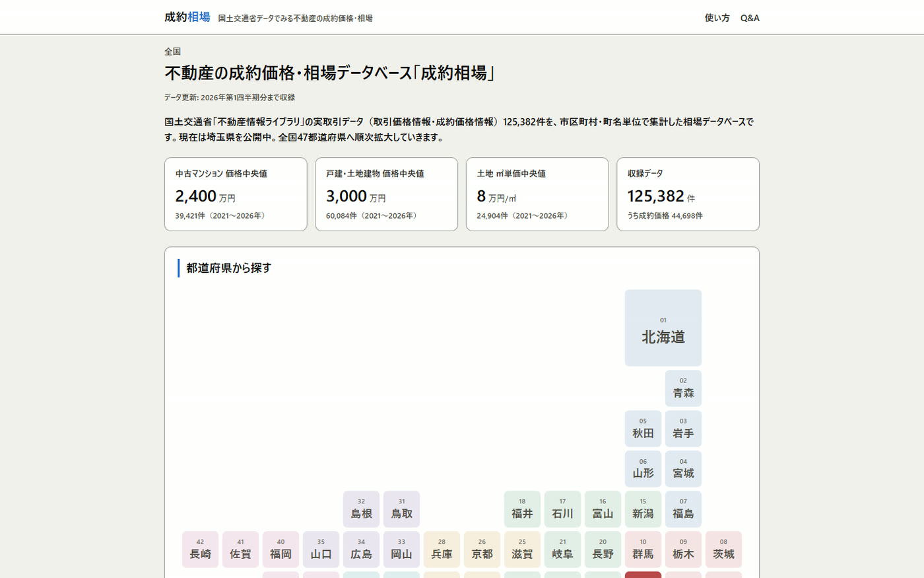
Task: Click the 24,904件（2021〜2026年） text
Action: tap(524, 216)
